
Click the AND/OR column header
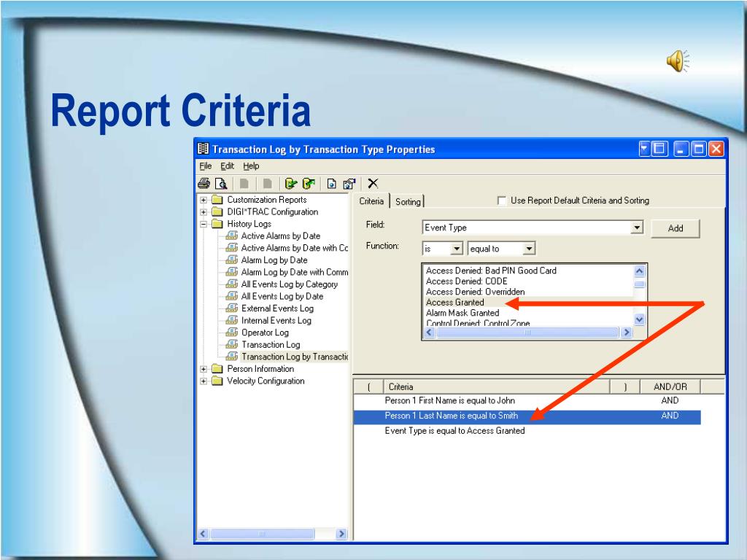click(670, 386)
